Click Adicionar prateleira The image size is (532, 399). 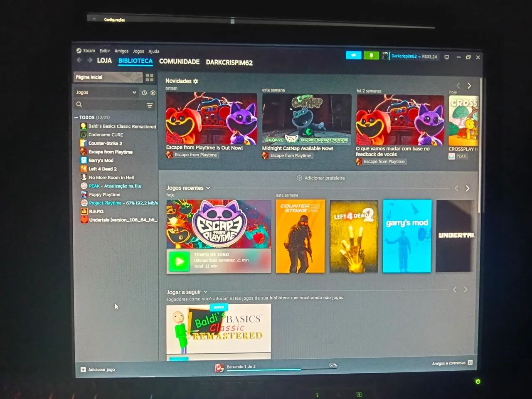tap(320, 178)
